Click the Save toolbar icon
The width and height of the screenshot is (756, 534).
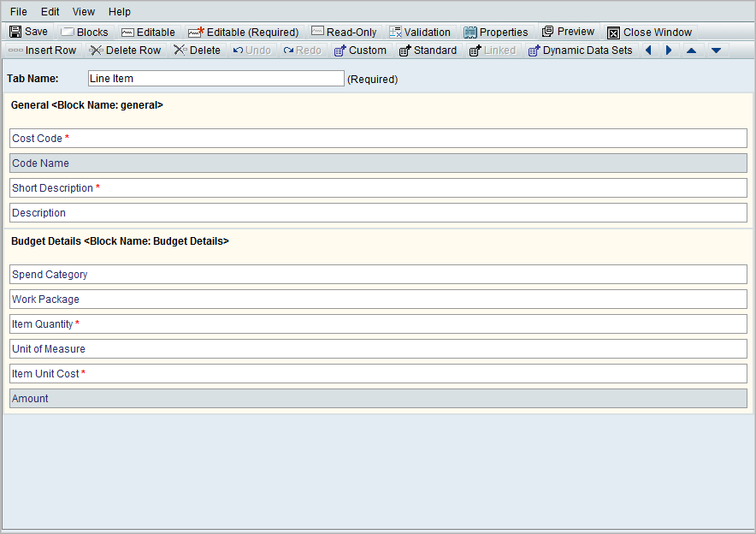pos(29,32)
